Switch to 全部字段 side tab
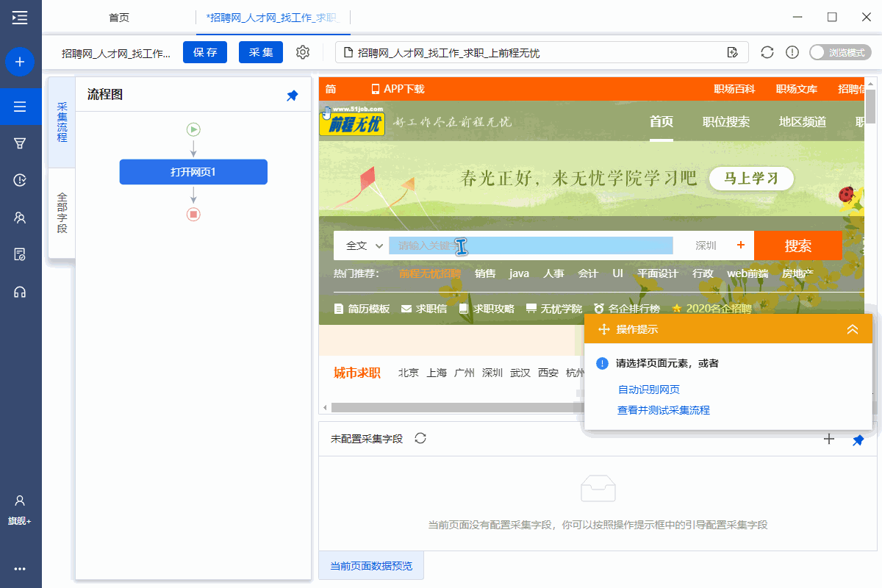Viewport: 882px width, 588px height. pos(62,213)
